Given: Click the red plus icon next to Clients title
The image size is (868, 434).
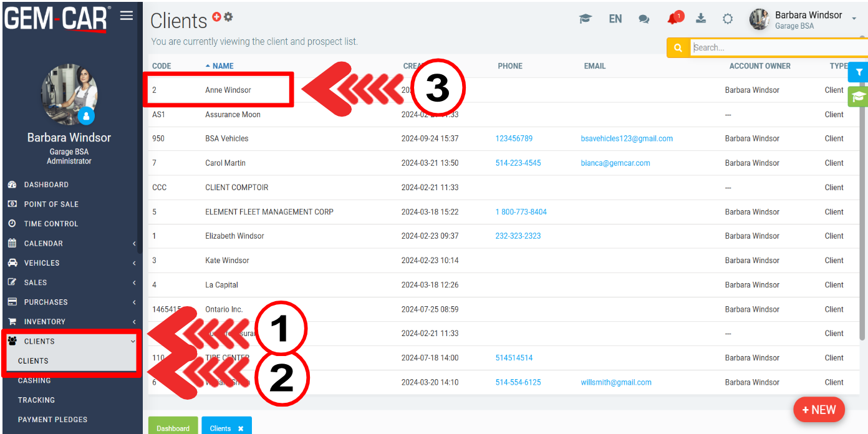Looking at the screenshot, I should [x=216, y=17].
